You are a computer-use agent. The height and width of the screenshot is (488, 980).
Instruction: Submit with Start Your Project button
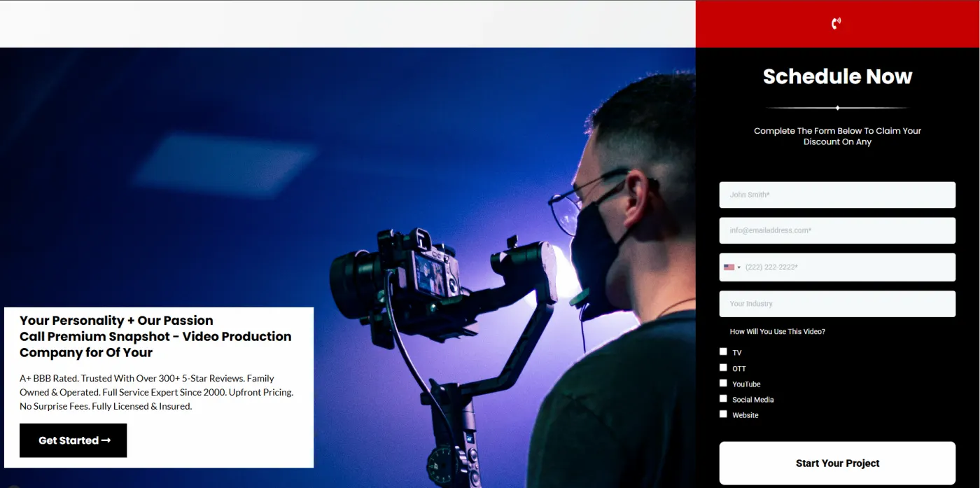[x=837, y=463]
